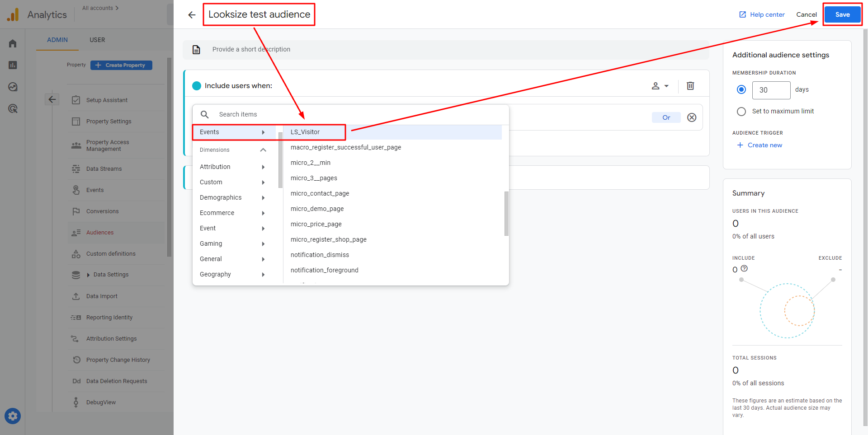Click the Create Property button
The image size is (868, 435).
pos(121,65)
